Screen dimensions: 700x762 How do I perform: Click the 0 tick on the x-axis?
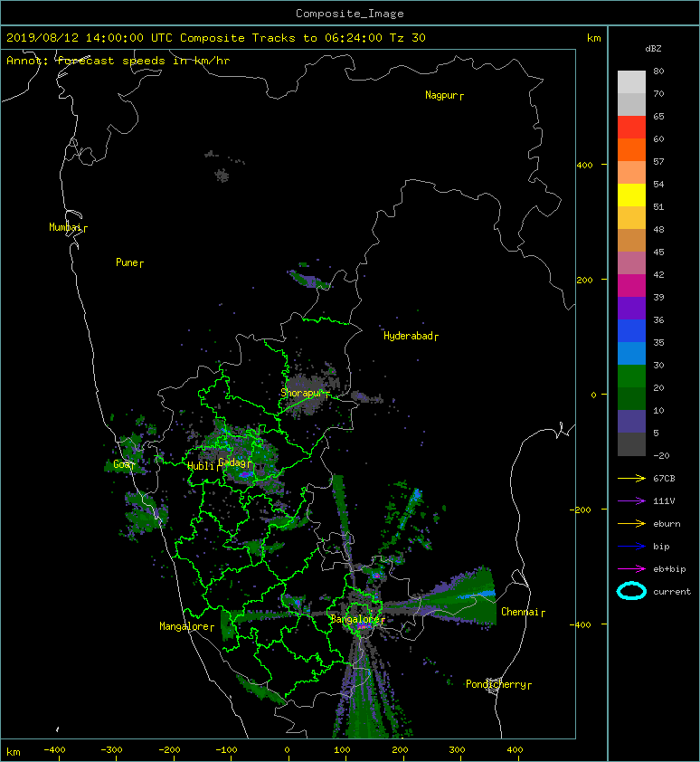[x=288, y=750]
